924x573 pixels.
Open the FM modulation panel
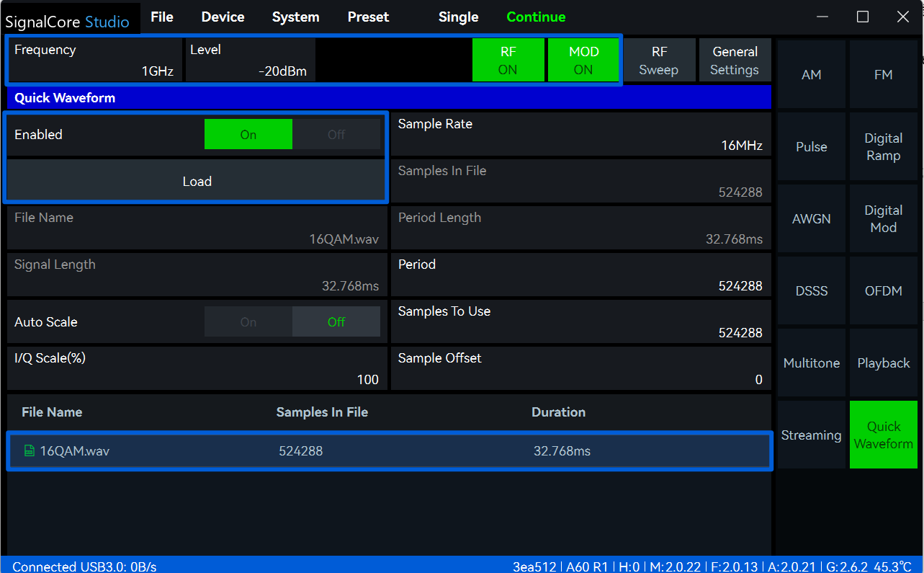pos(883,74)
